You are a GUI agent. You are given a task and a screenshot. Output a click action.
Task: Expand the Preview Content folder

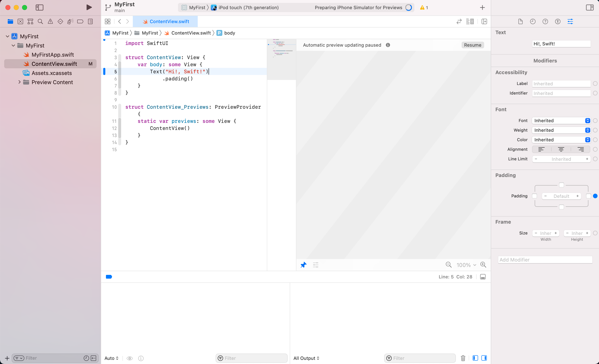click(x=19, y=82)
